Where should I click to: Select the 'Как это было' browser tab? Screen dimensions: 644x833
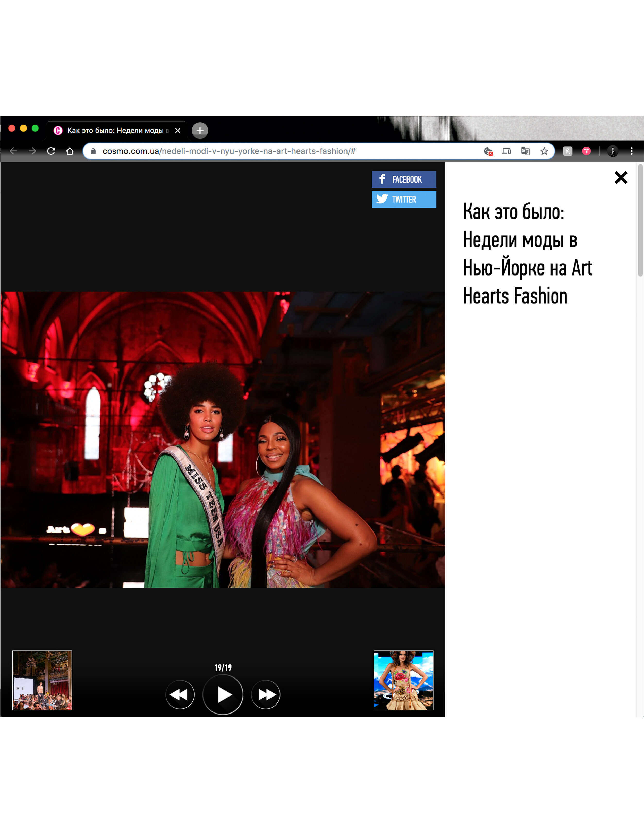click(x=117, y=131)
